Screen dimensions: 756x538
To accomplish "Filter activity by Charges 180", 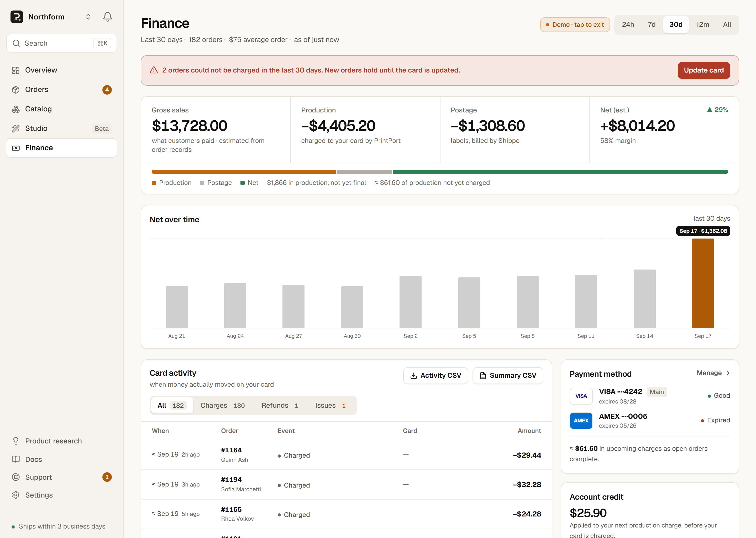I will [223, 406].
